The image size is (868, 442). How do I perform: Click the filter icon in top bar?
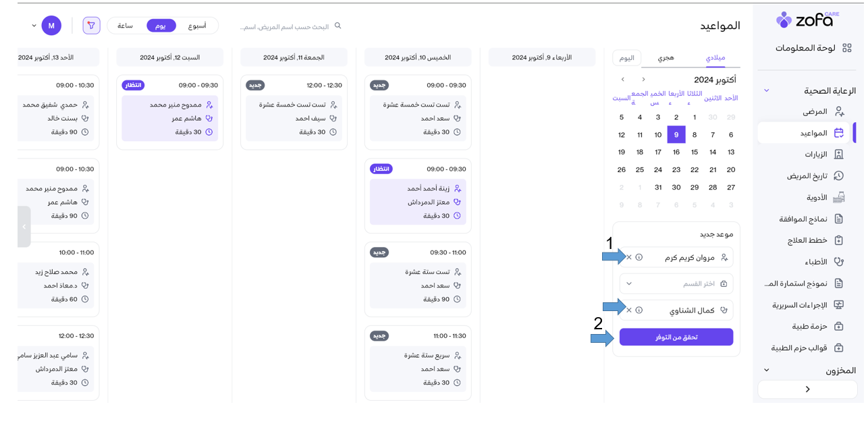(x=91, y=26)
